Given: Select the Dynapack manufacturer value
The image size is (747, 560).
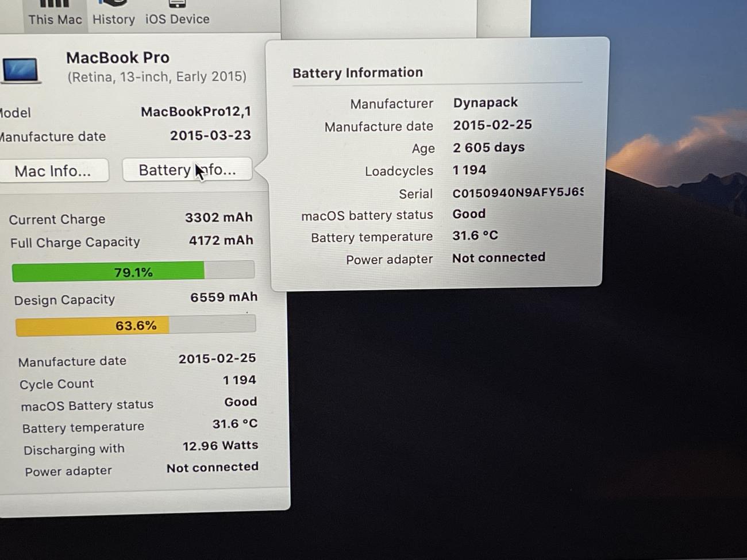Looking at the screenshot, I should (x=486, y=102).
